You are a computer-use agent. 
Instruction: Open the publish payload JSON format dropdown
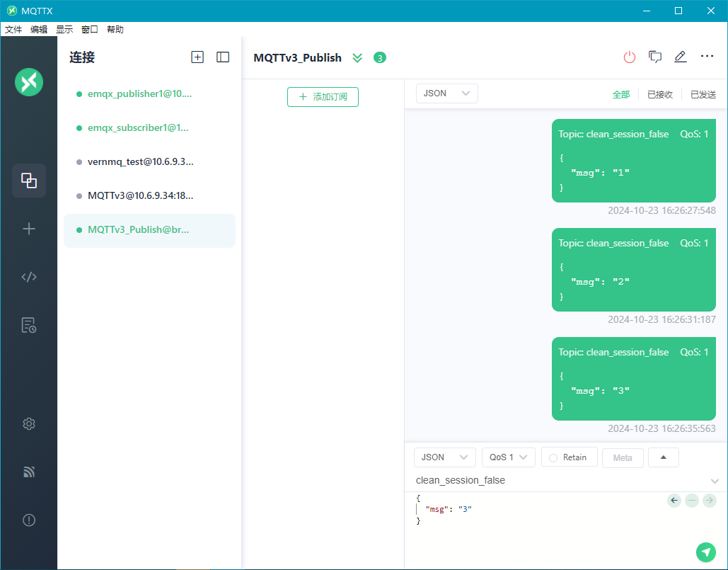pyautogui.click(x=445, y=457)
